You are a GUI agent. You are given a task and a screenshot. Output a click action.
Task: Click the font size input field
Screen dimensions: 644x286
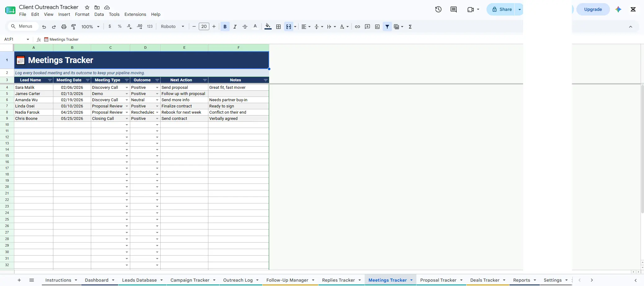tap(204, 27)
